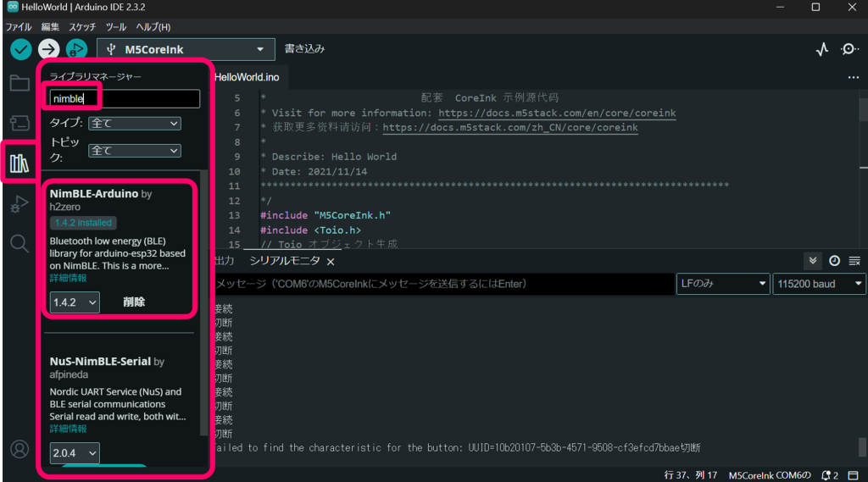Open the ファイル menu
The image size is (868, 482).
coord(19,26)
